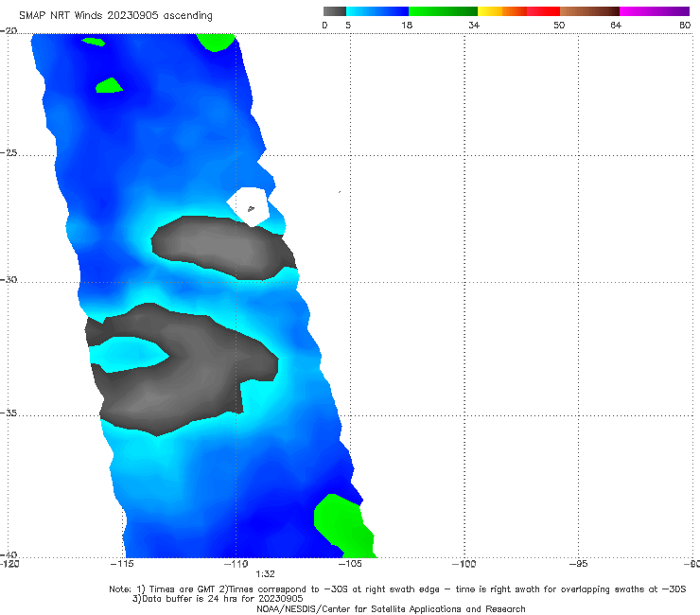Pick the cyan-to-blue 5–18 colorbar segment
The width and height of the screenshot is (700, 615).
(377, 11)
